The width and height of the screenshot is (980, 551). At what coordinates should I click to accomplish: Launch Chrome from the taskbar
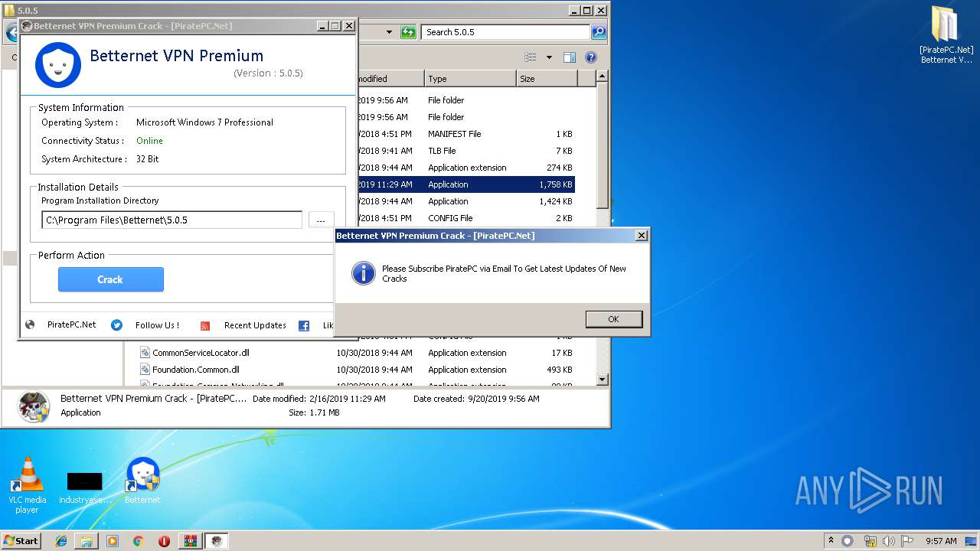tap(138, 541)
